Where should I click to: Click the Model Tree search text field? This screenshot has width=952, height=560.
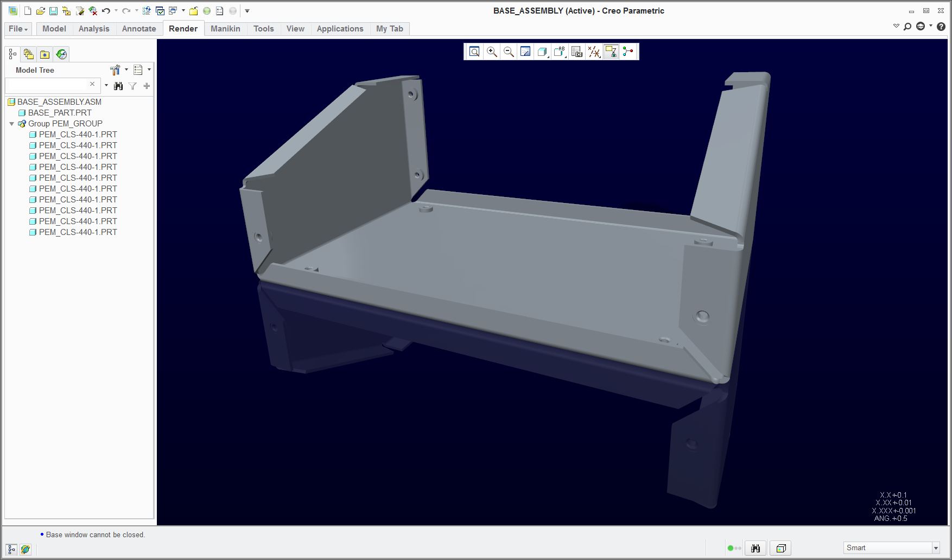click(49, 85)
